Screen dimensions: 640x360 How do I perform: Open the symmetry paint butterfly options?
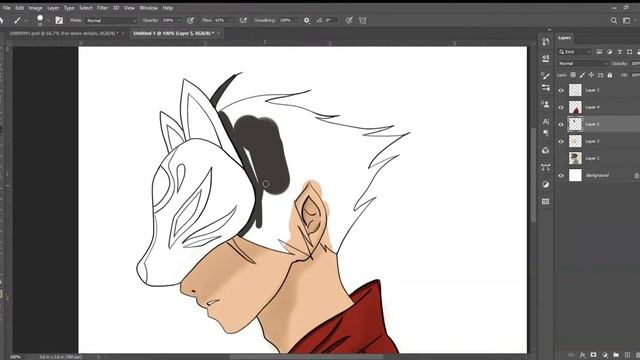(x=362, y=20)
